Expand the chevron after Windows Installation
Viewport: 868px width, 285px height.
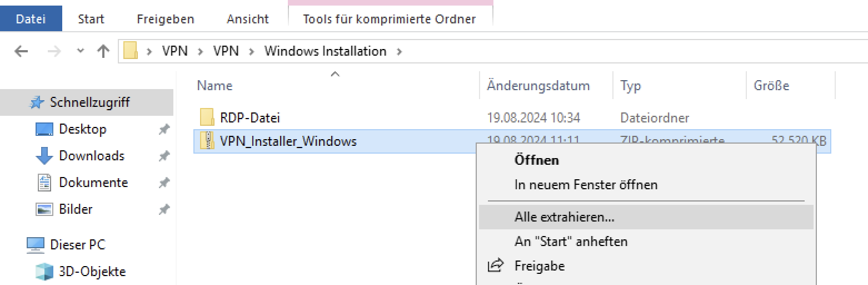(x=398, y=51)
